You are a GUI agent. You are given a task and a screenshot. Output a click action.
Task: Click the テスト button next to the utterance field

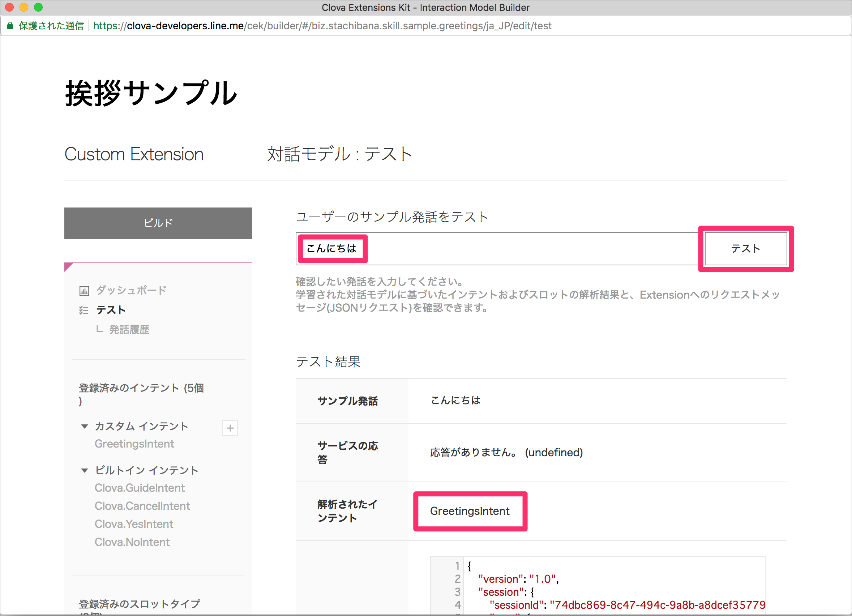(x=746, y=249)
